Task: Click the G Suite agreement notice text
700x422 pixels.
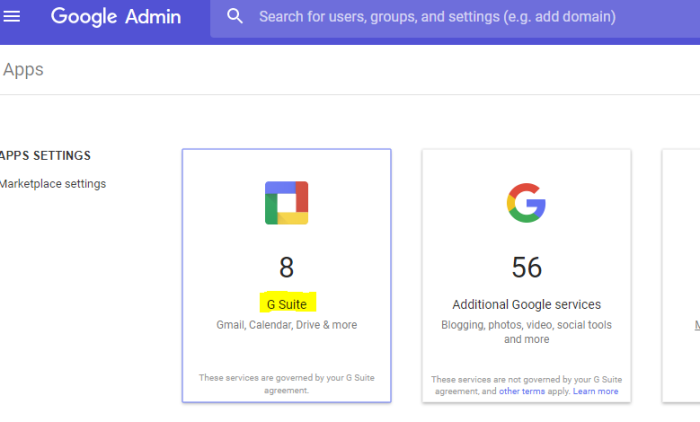Action: (x=287, y=384)
